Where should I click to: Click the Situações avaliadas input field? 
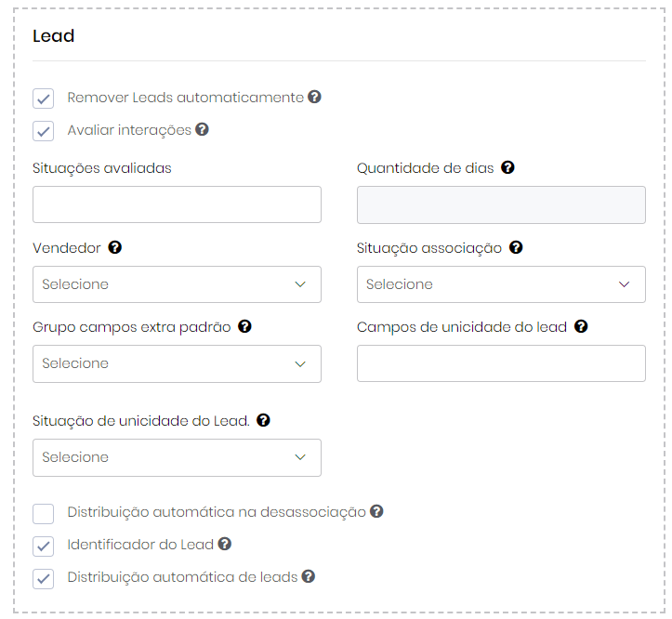pos(177,204)
